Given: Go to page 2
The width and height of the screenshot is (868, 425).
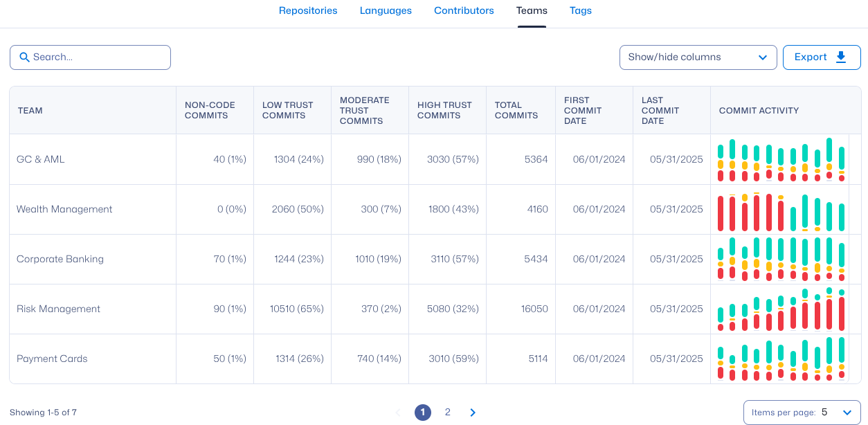Looking at the screenshot, I should pyautogui.click(x=448, y=413).
